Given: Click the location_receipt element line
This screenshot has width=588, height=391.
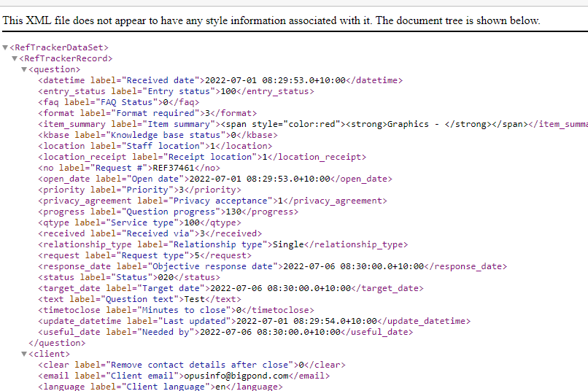Looking at the screenshot, I should click(202, 157).
